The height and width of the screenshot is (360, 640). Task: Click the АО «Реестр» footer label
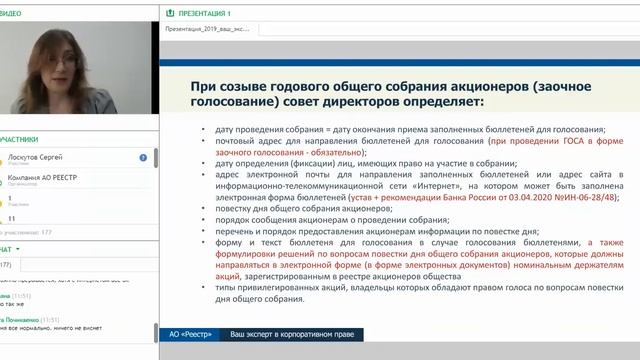190,334
